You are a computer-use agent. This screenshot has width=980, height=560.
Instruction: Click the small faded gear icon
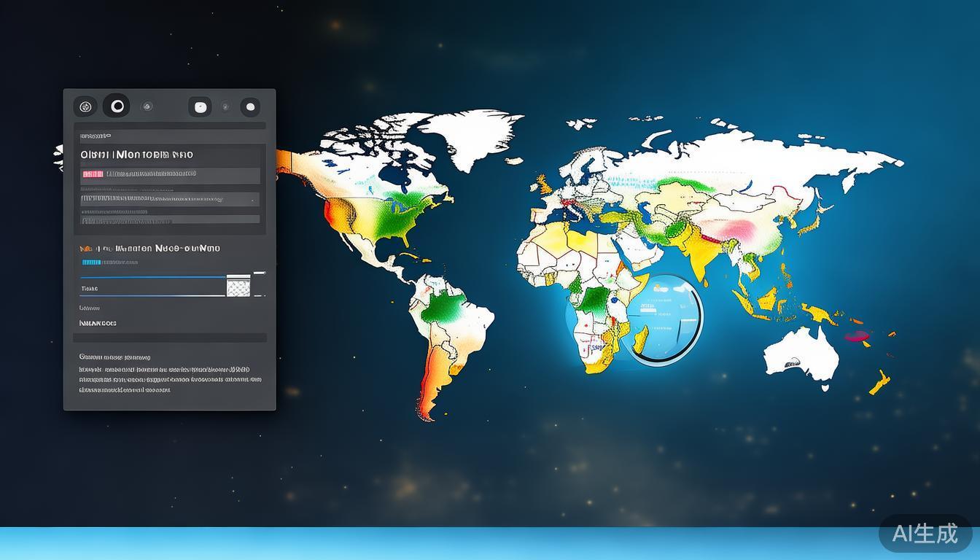(147, 106)
